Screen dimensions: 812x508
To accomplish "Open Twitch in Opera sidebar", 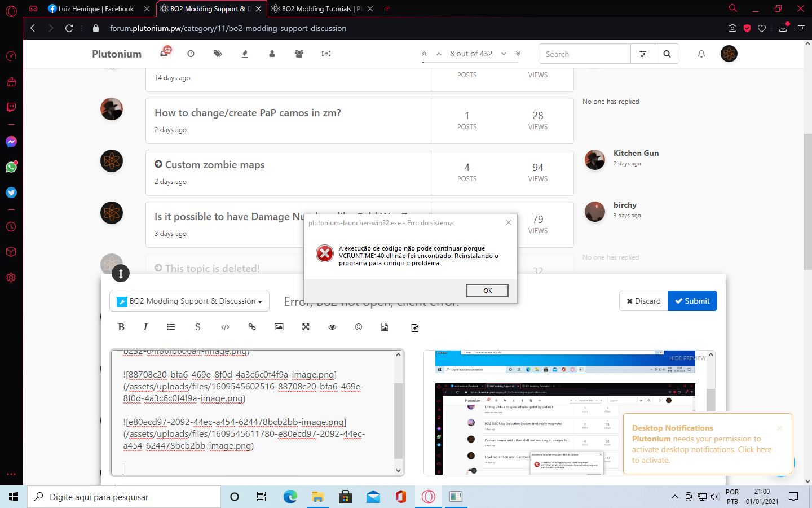I will click(x=11, y=107).
